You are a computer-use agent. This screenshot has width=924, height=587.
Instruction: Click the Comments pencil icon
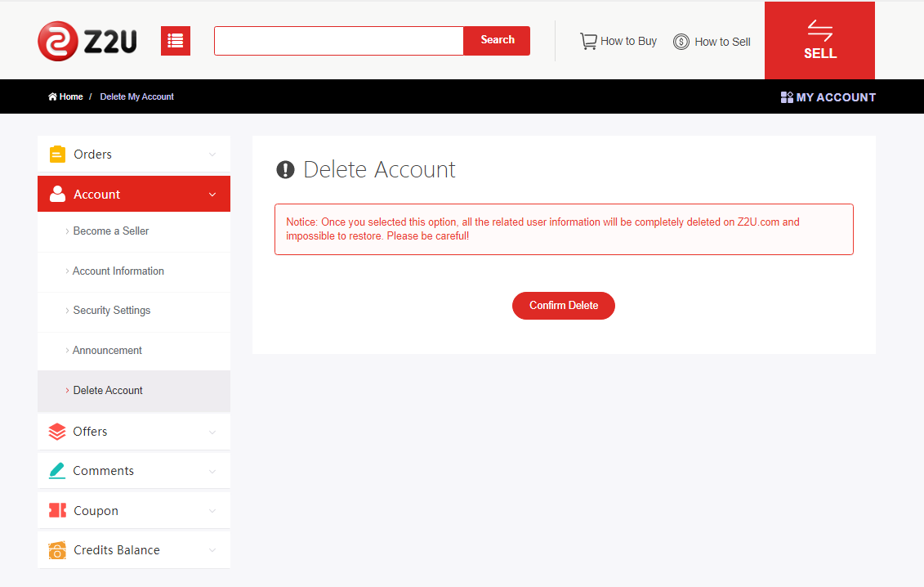[57, 471]
